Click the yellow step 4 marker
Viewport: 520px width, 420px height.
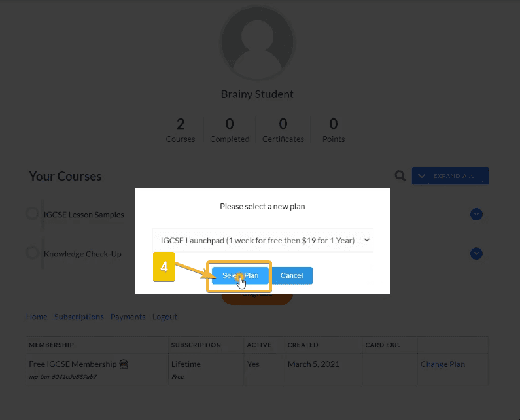[164, 268]
